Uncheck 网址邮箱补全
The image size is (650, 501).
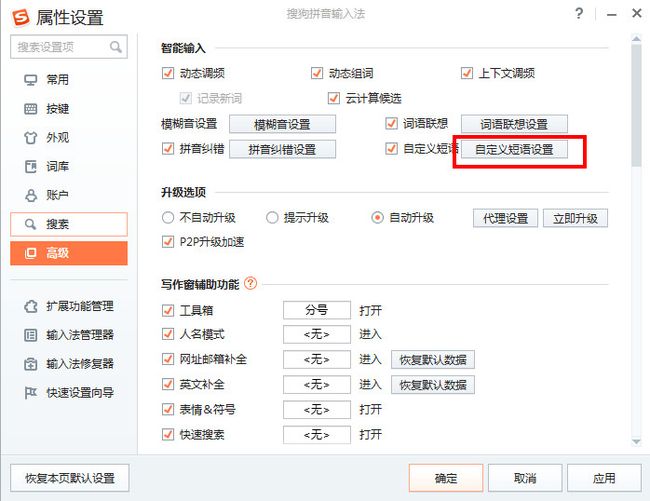tap(168, 359)
